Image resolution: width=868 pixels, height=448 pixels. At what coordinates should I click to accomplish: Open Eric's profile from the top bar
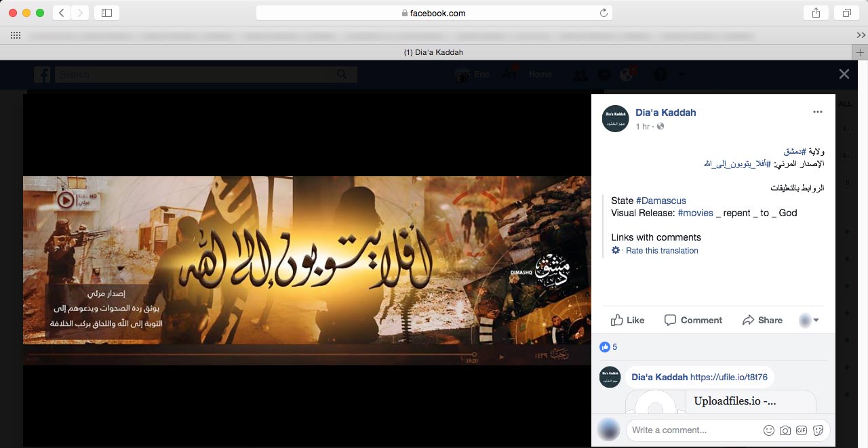473,75
